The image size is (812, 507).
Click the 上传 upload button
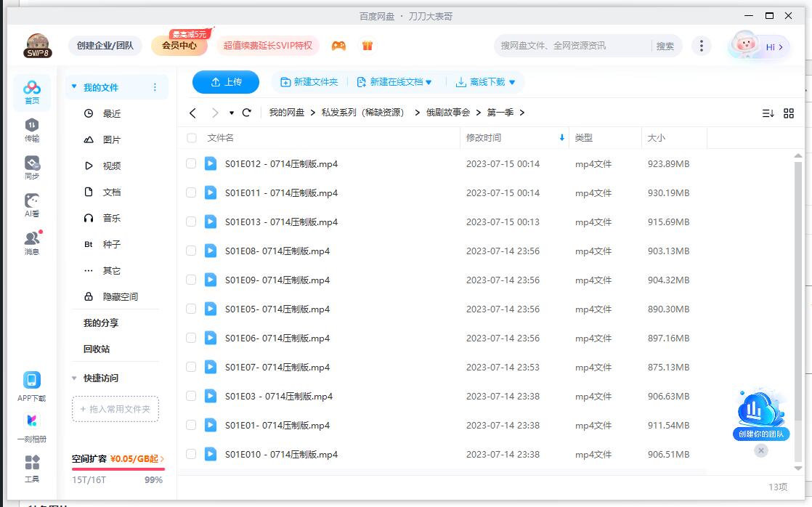coord(225,82)
